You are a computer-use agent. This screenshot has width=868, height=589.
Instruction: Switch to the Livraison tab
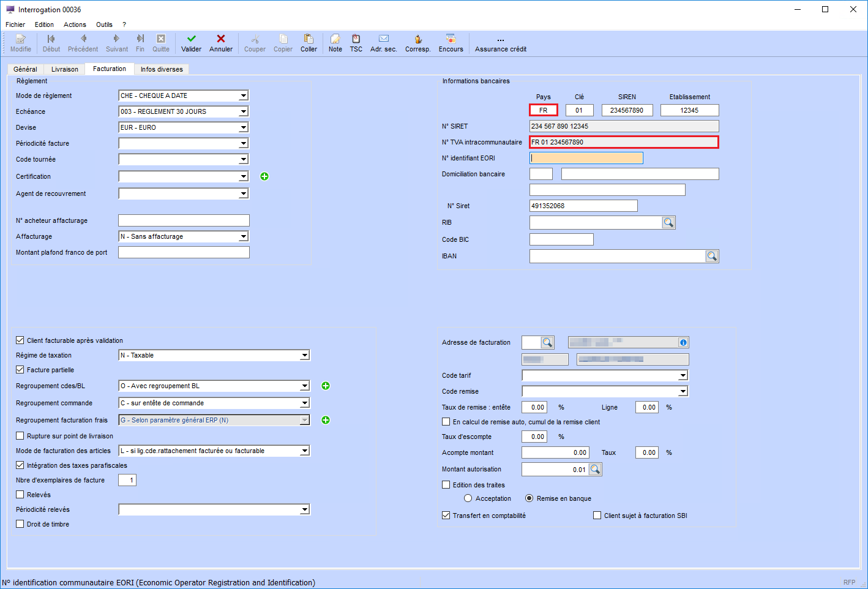coord(64,69)
